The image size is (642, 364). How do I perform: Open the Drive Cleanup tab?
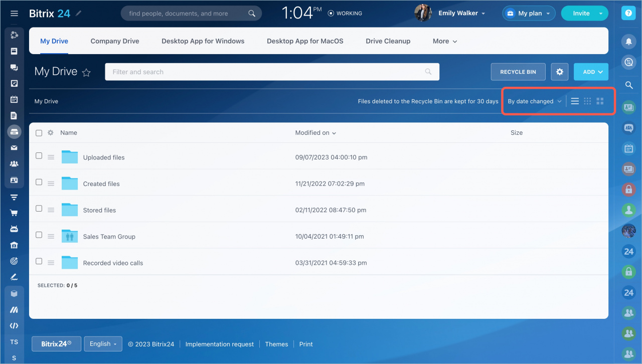(x=388, y=41)
